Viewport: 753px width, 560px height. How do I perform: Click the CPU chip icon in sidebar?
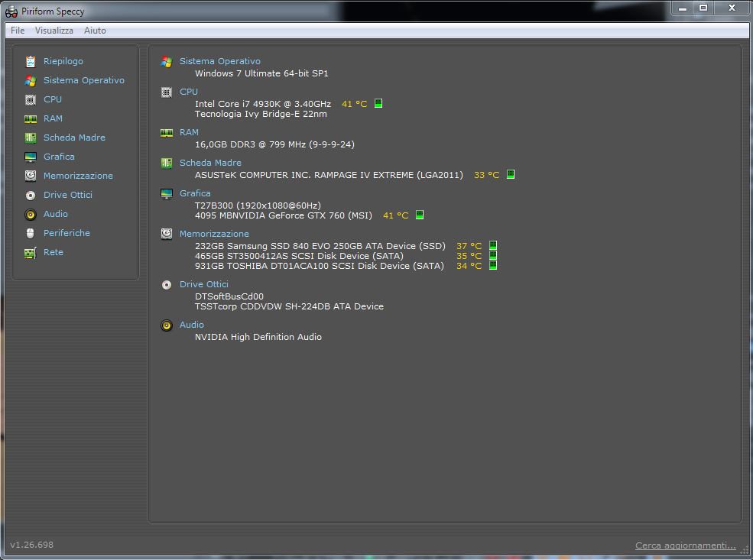(31, 100)
